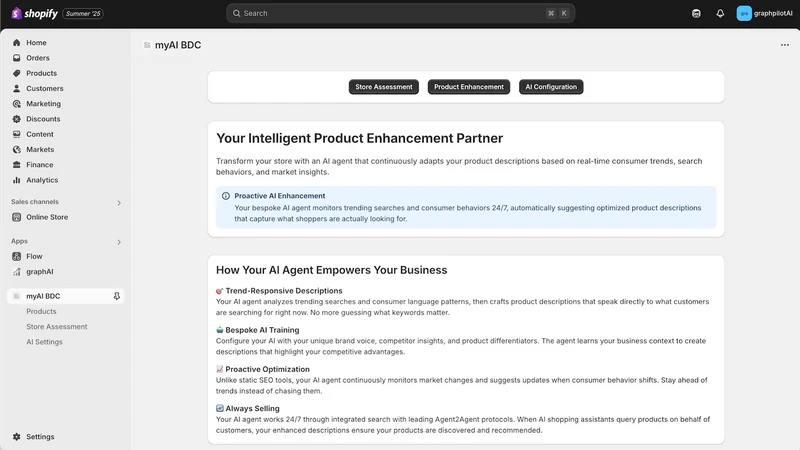The height and width of the screenshot is (450, 800).
Task: Click the Online Store icon
Action: click(x=17, y=217)
